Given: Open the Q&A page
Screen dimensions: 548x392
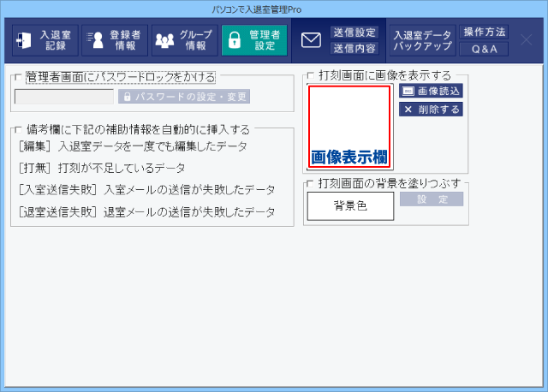Looking at the screenshot, I should [x=484, y=50].
